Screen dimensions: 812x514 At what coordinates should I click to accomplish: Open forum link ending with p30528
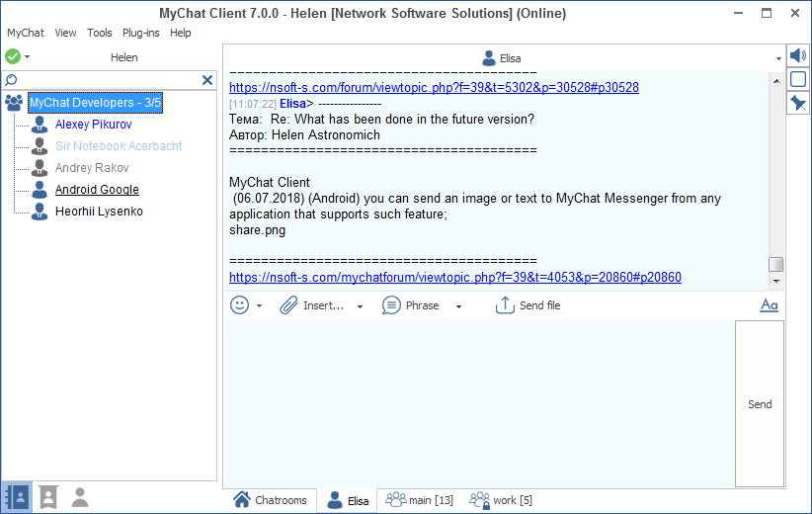(x=434, y=87)
